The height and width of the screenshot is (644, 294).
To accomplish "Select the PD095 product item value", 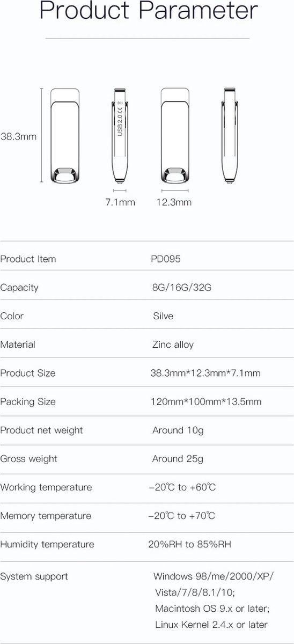I will tap(166, 259).
